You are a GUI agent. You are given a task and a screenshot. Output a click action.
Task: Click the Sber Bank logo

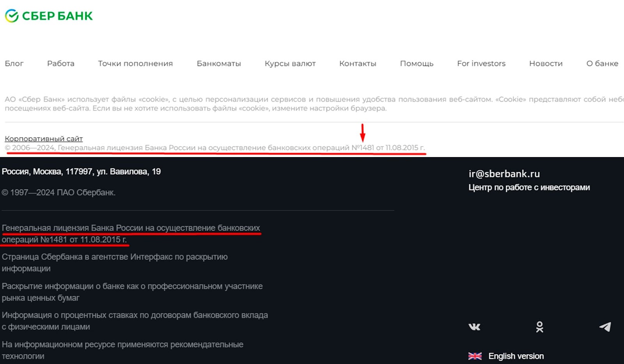49,16
